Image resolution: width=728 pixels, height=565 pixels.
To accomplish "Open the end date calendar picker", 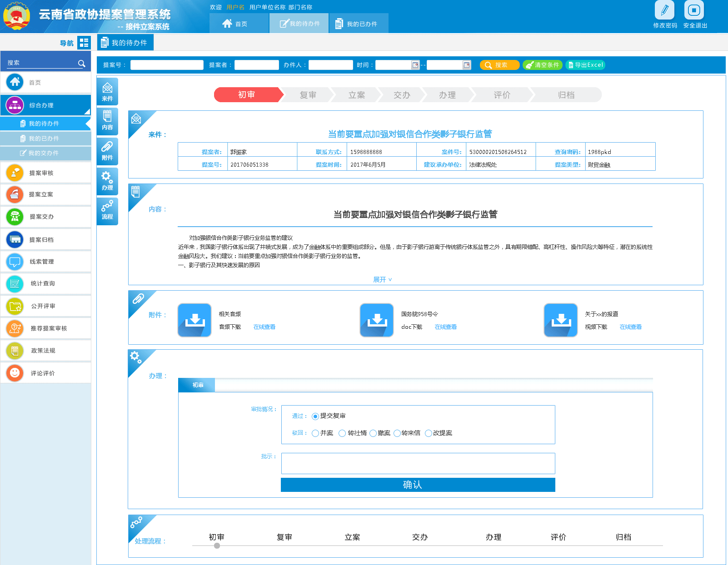I will pyautogui.click(x=468, y=65).
